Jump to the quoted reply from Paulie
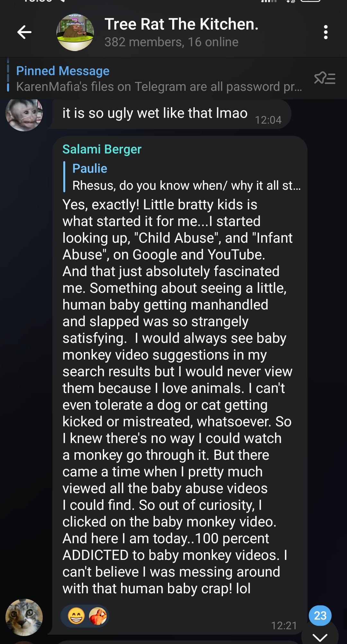Image resolution: width=347 pixels, height=644 pixels. click(90, 169)
